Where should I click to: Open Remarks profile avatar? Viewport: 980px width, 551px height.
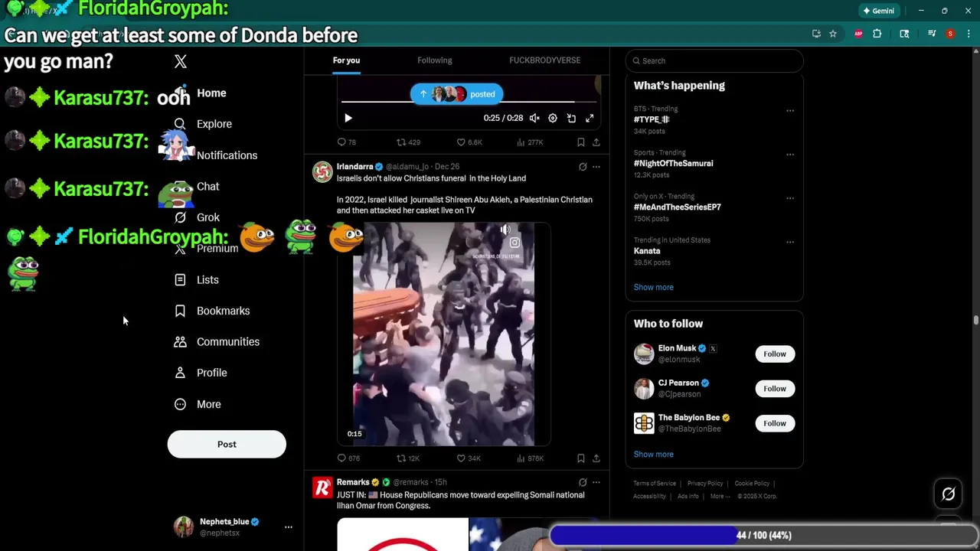tap(322, 487)
